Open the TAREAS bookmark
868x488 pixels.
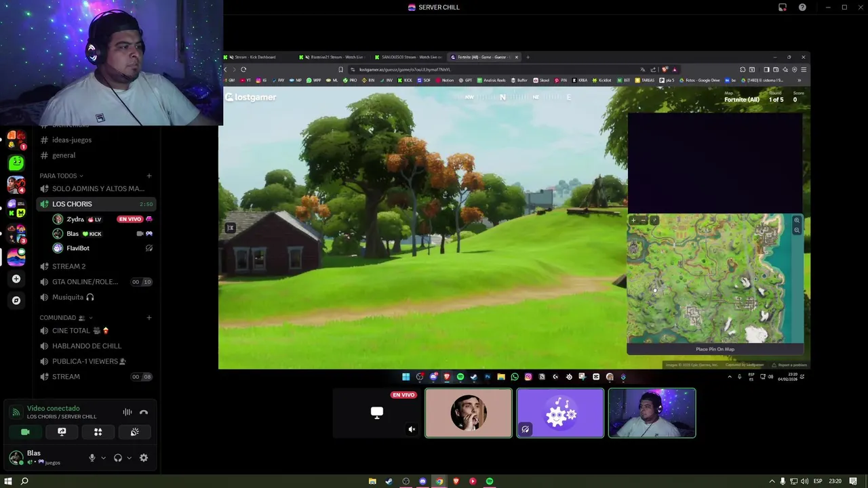click(645, 80)
